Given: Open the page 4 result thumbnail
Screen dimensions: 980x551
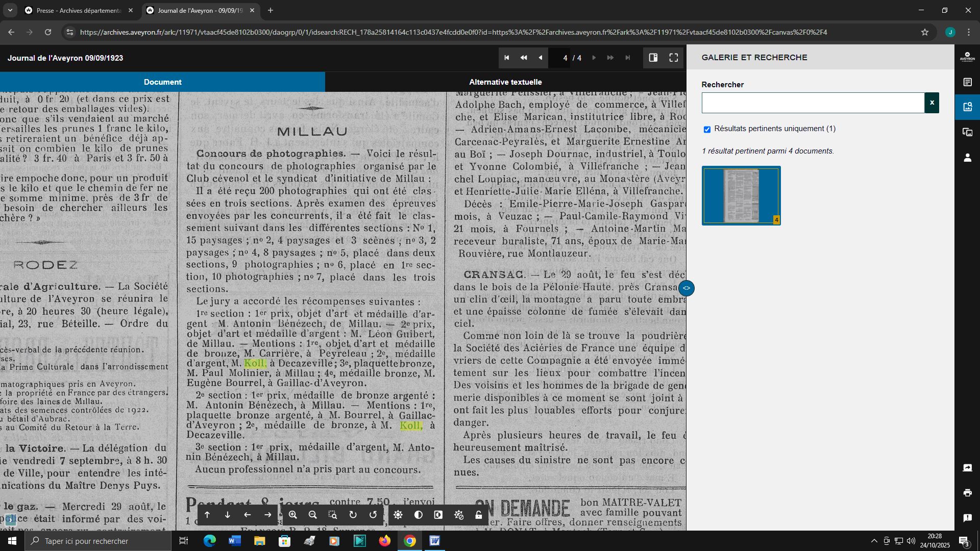Looking at the screenshot, I should pos(741,195).
